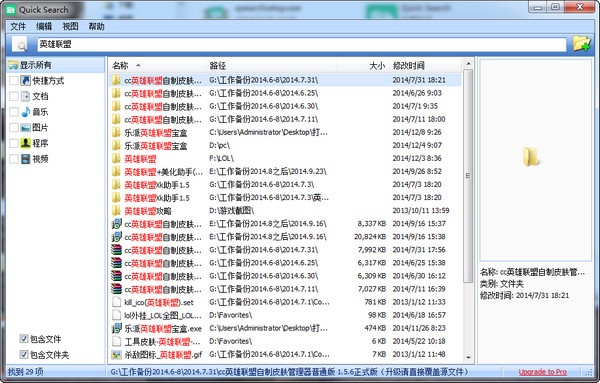This screenshot has height=383, width=600.
Task: Click the archive icon of the 6,309 KB file
Action: pos(116,276)
